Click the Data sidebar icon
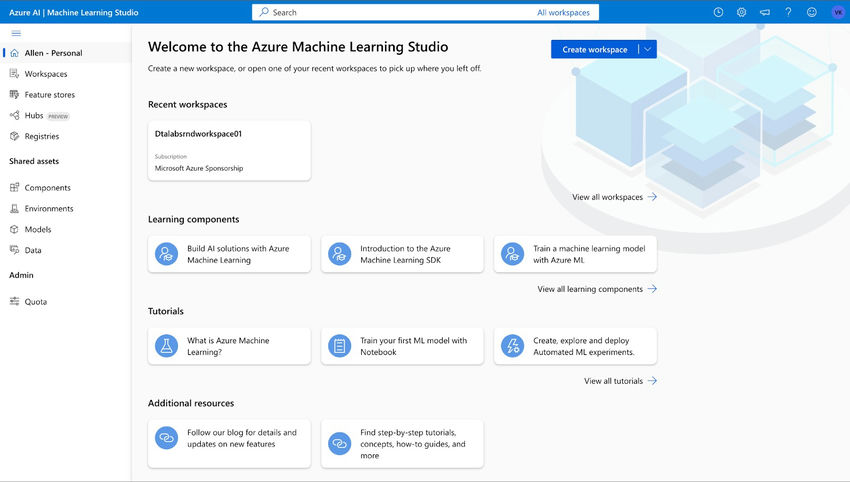Image resolution: width=850 pixels, height=482 pixels. click(15, 250)
